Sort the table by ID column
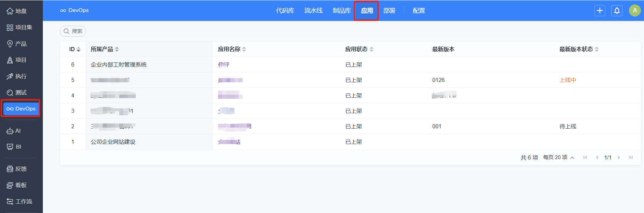644x213 pixels. (x=75, y=49)
